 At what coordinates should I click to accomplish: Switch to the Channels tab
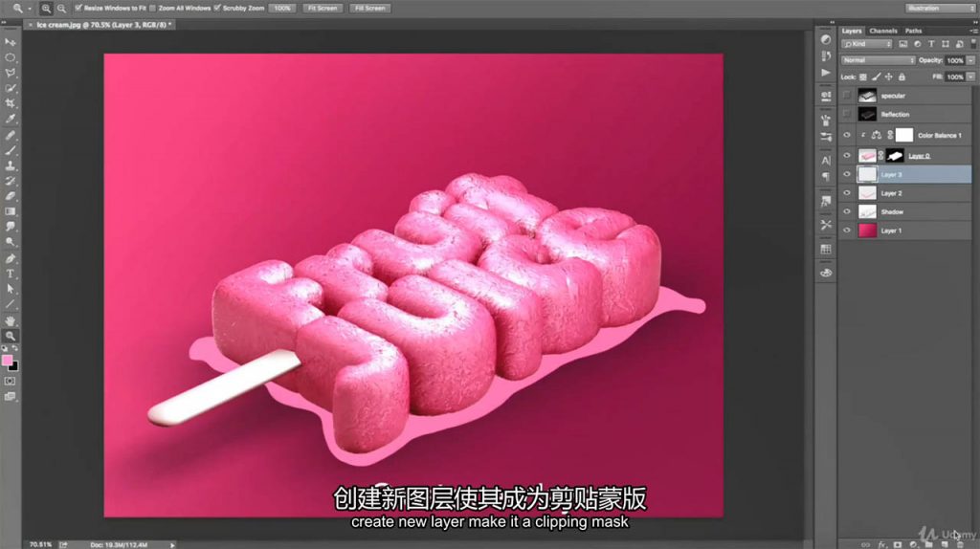pos(882,31)
